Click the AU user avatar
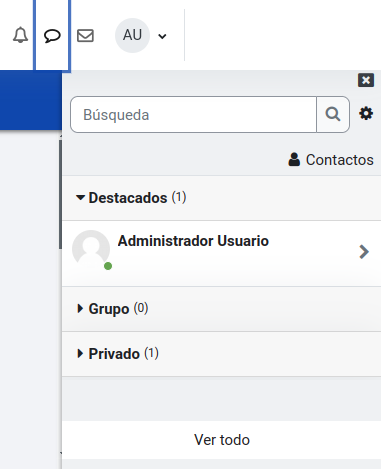381x469 pixels. [132, 35]
